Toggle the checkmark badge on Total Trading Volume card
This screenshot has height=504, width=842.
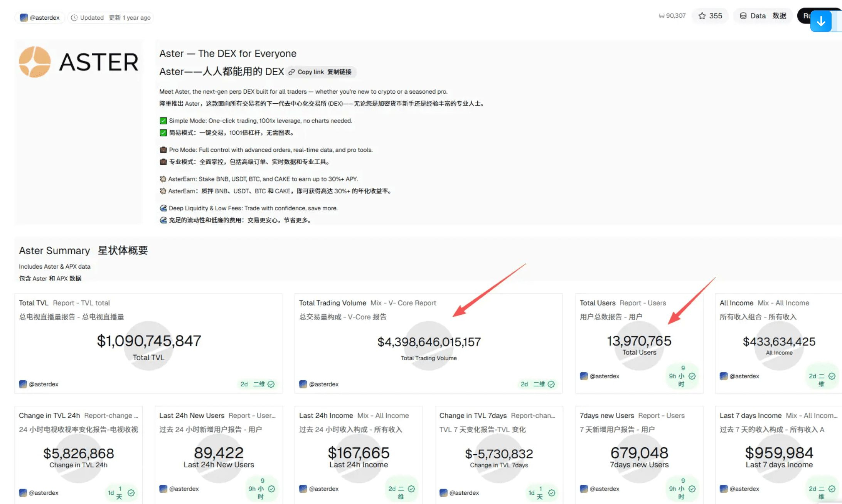tap(551, 384)
